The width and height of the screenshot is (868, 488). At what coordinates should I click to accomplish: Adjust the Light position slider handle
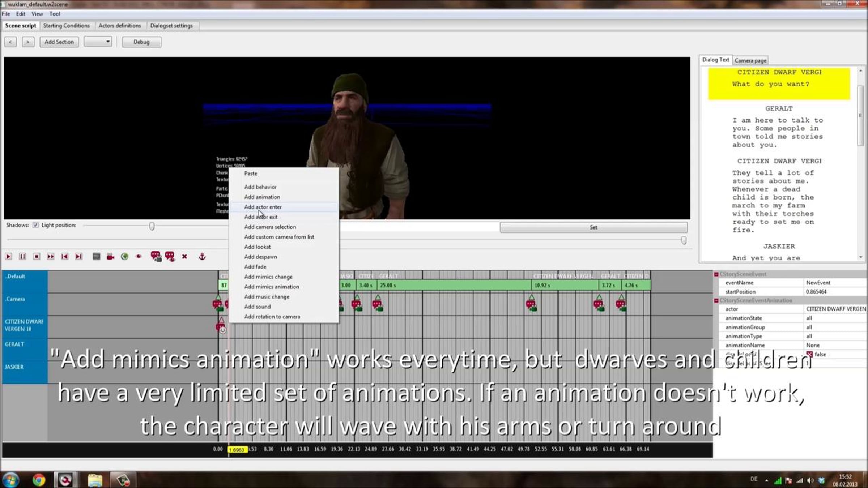click(x=152, y=226)
